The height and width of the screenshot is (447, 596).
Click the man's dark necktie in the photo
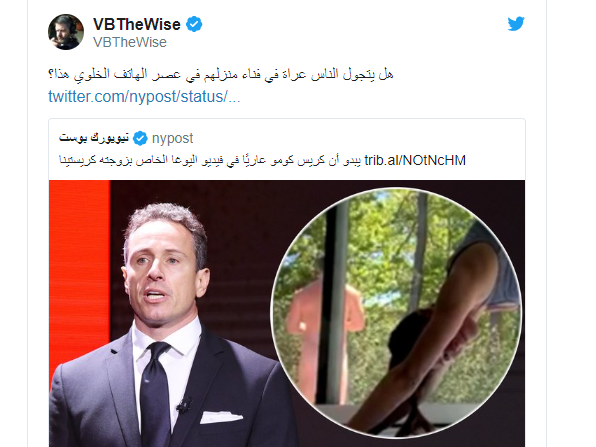pyautogui.click(x=154, y=392)
